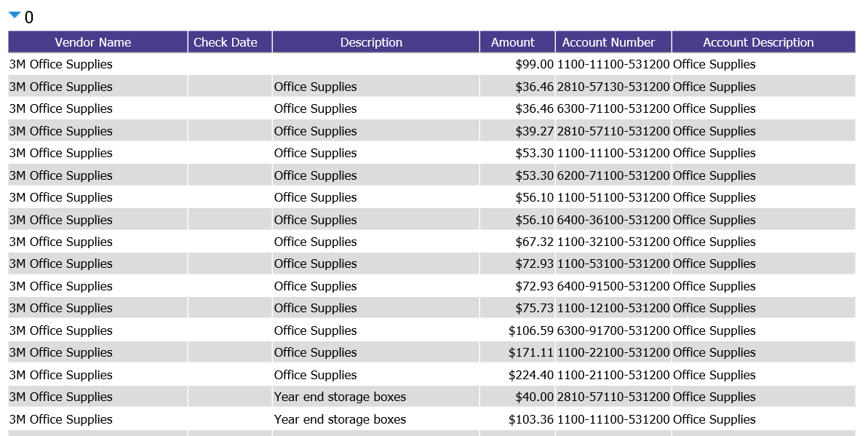The image size is (868, 436).
Task: Click account number 2810-57130-531200
Action: 613,87
